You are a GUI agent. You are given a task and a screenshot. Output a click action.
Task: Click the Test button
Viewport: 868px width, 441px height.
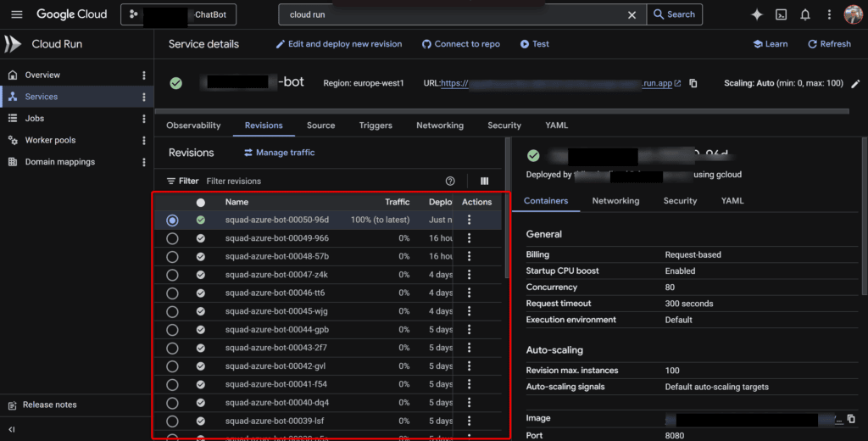click(534, 44)
